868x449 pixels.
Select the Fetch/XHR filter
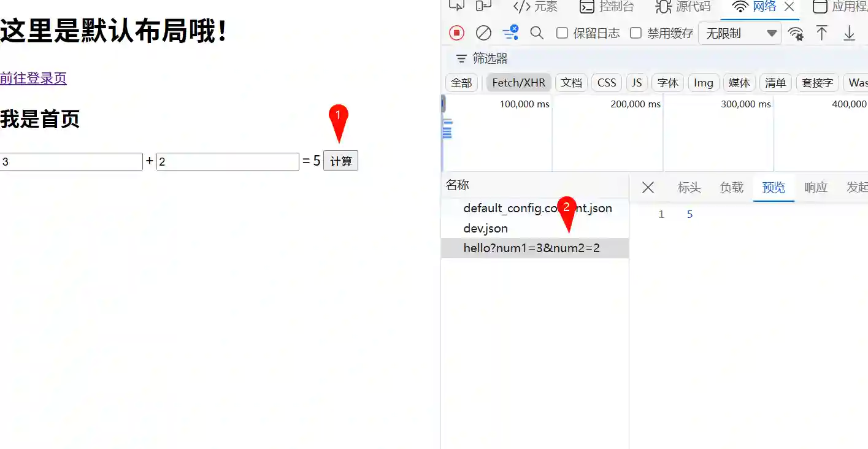(518, 82)
